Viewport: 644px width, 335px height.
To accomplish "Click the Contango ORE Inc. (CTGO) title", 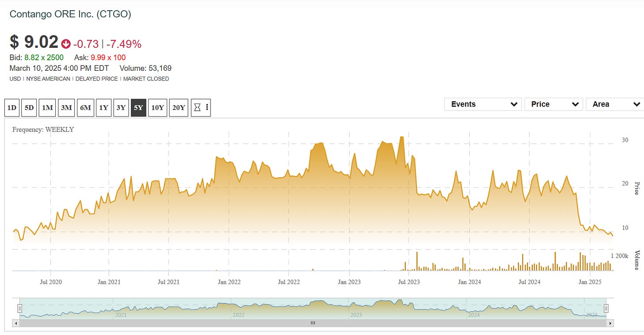I will point(70,14).
